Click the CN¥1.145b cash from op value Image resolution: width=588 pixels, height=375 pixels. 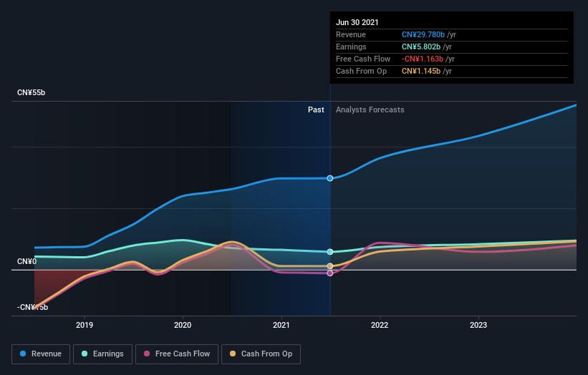pos(421,71)
